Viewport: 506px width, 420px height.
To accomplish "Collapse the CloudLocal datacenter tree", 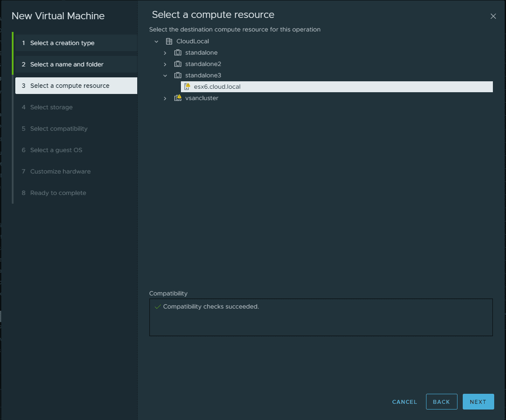I will click(x=156, y=42).
